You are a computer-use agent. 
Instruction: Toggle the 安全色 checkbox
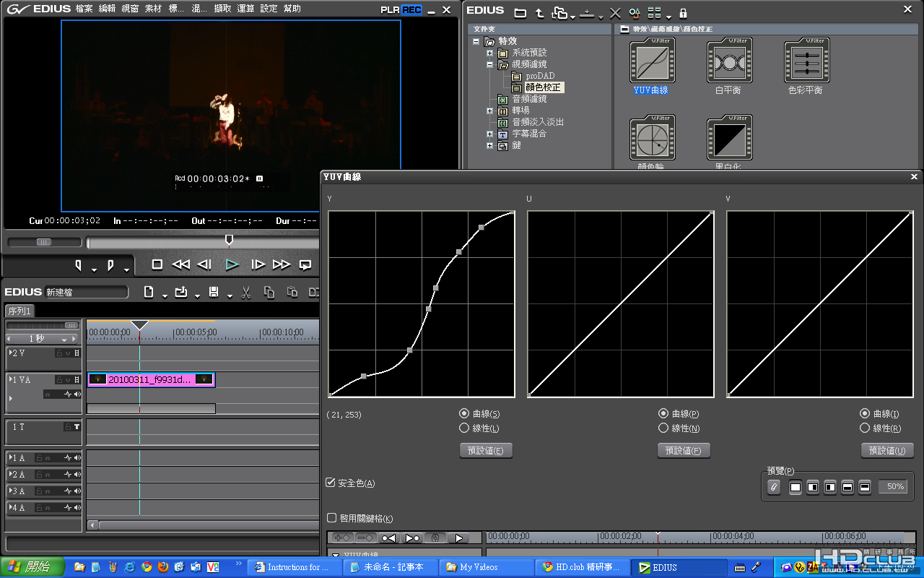(x=331, y=483)
